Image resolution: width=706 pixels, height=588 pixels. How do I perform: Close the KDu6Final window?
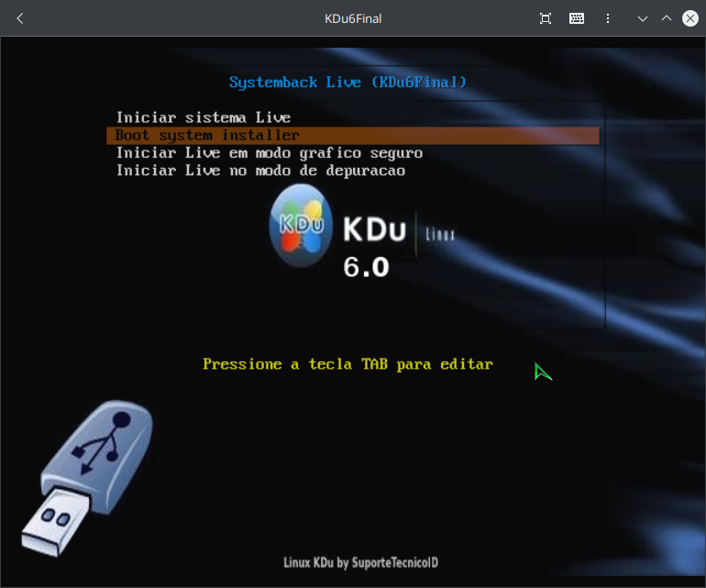point(690,18)
